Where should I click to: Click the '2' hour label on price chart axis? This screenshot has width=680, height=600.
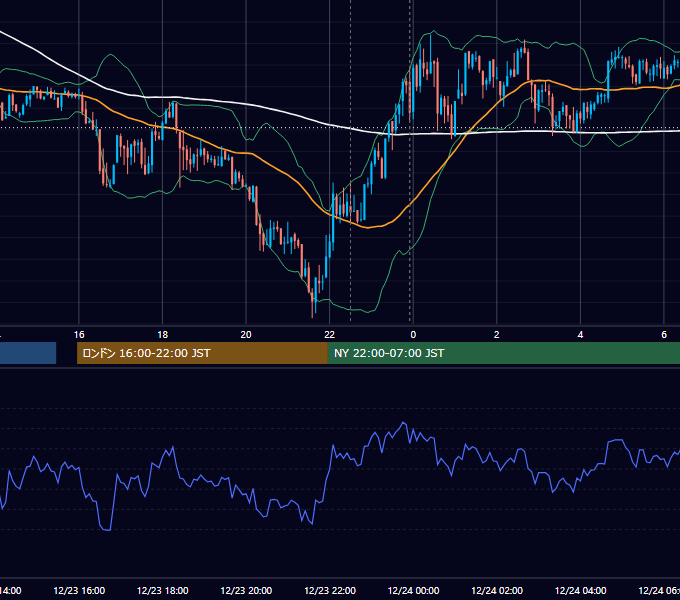tap(497, 335)
